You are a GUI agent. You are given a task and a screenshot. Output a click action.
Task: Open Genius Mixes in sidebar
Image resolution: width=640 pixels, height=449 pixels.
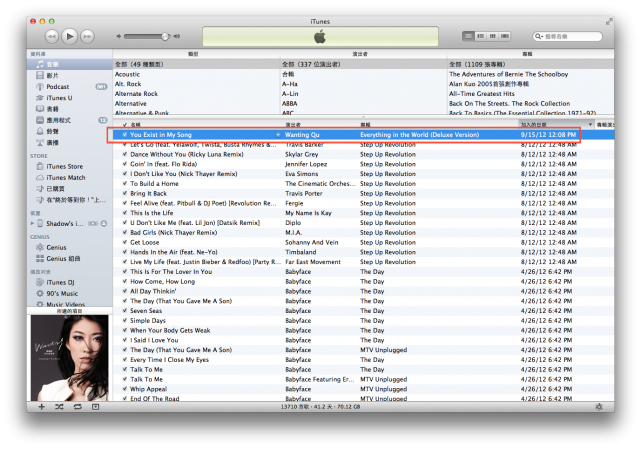(69, 259)
